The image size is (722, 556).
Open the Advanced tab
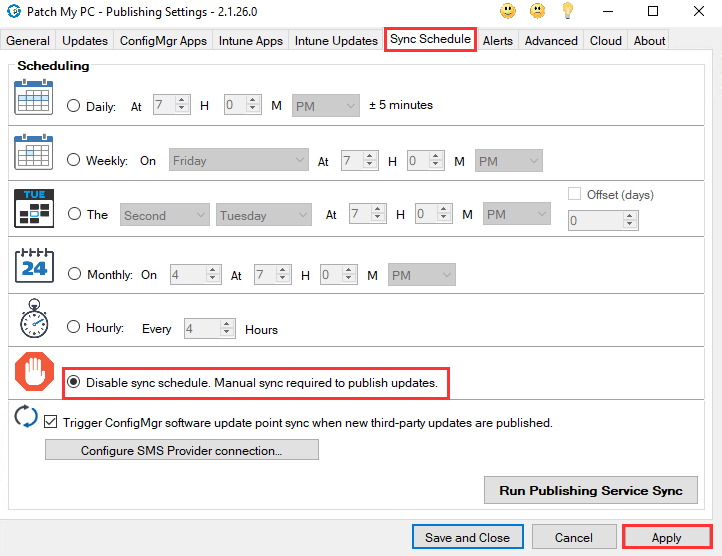551,41
